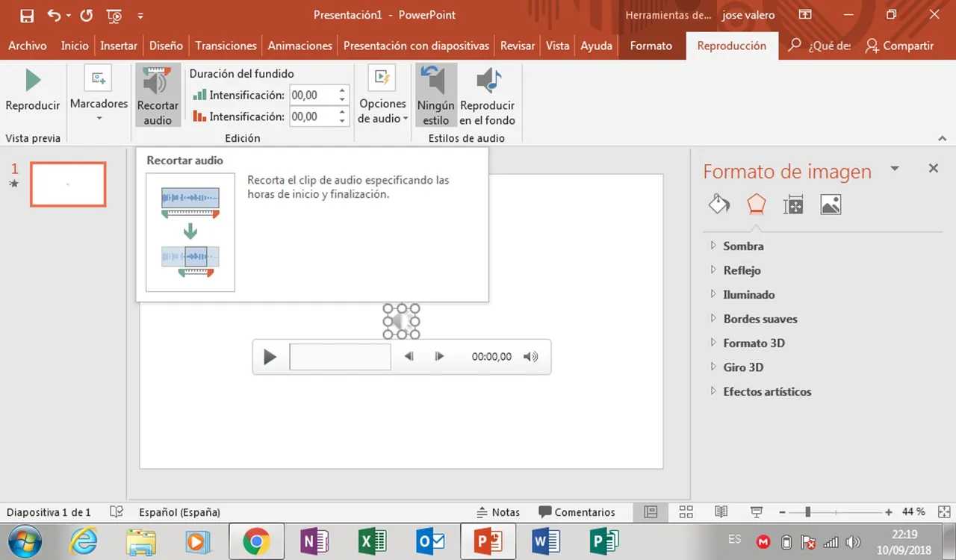The width and height of the screenshot is (956, 560).
Task: Open the Revisar tab
Action: click(x=518, y=46)
